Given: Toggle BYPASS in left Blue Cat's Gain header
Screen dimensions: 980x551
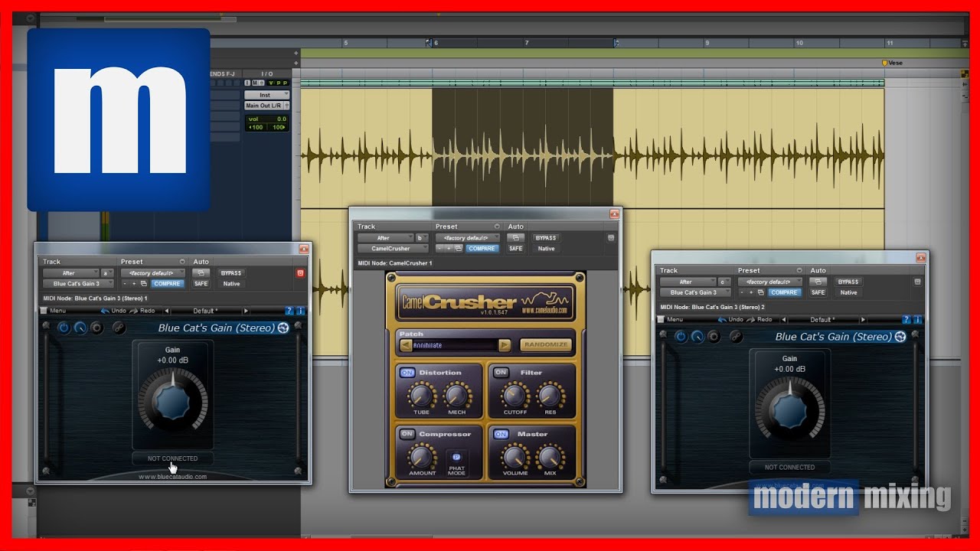Looking at the screenshot, I should (231, 272).
